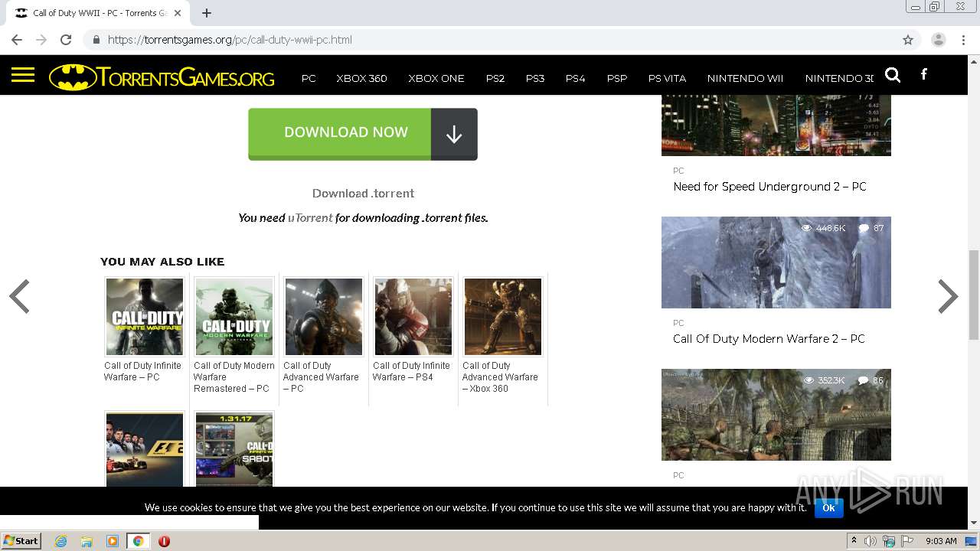This screenshot has width=980, height=551.
Task: Go to next post with right arrow
Action: [x=948, y=296]
